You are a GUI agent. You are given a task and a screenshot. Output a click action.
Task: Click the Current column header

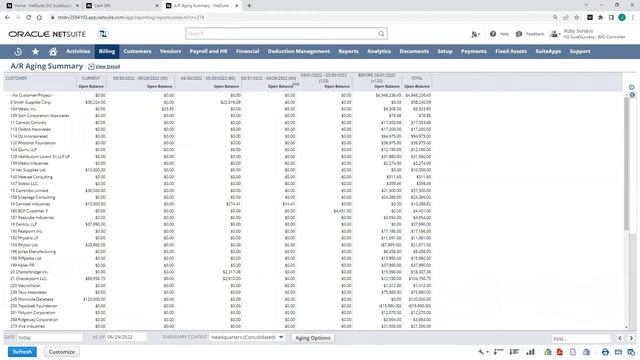coord(91,78)
